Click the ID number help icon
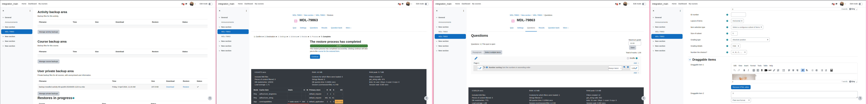 727,15
